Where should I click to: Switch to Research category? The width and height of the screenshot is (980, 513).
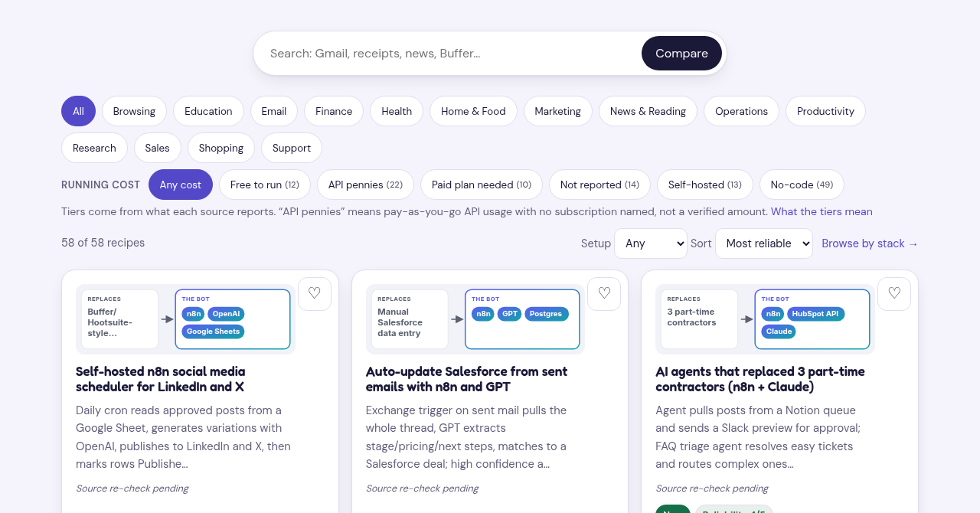point(94,148)
